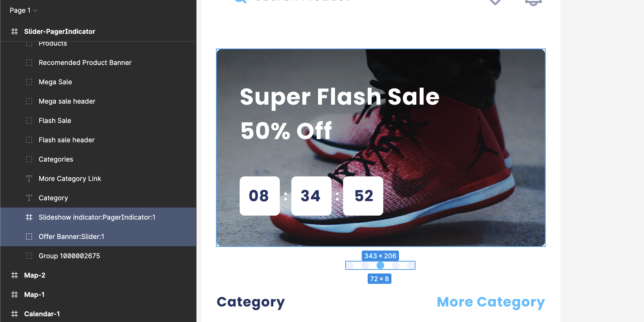Click frame icon of Slideshow indicator layer
Image resolution: width=644 pixels, height=322 pixels.
(29, 217)
